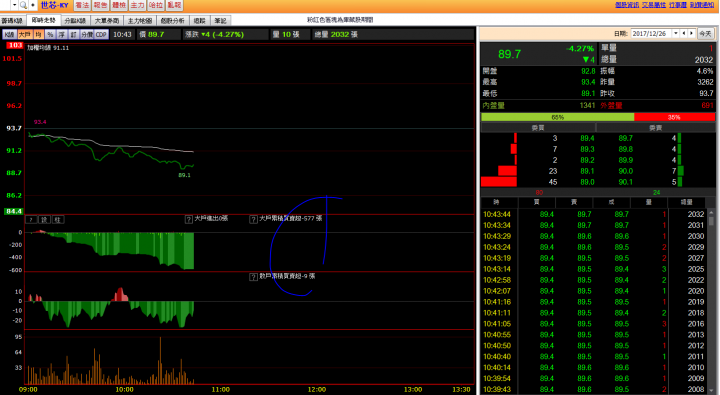Click the dot button next to the magnifier
The image size is (720, 395).
click(x=32, y=5)
